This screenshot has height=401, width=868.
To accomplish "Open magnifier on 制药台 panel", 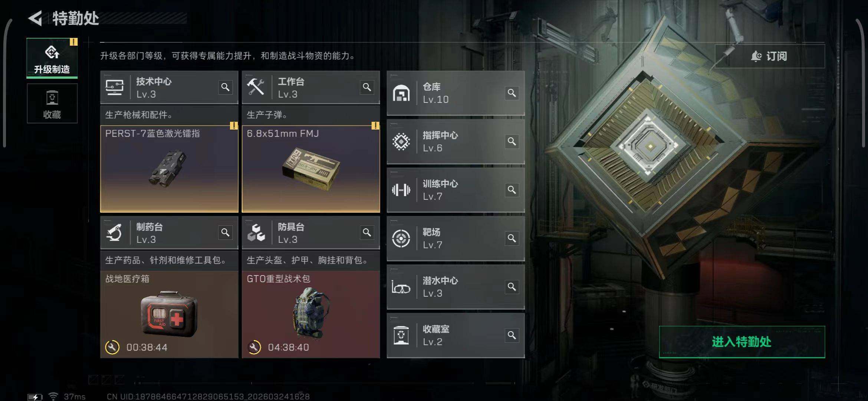I will pyautogui.click(x=225, y=232).
